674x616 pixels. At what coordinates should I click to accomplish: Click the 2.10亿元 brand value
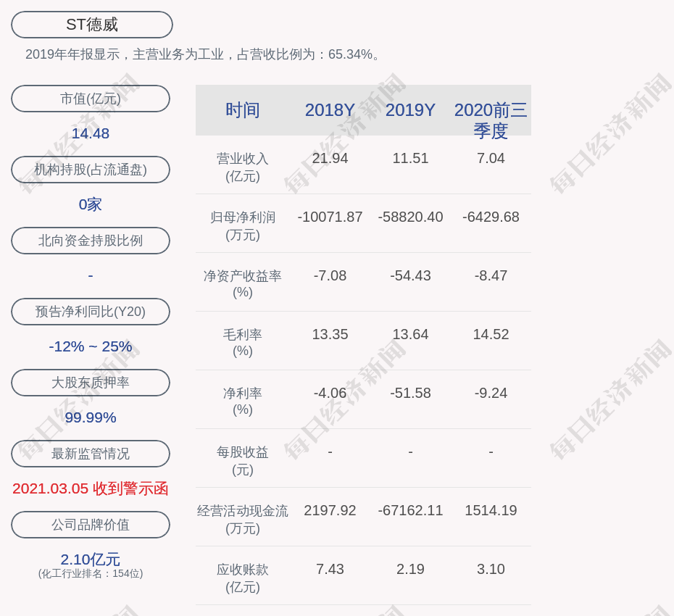(91, 559)
